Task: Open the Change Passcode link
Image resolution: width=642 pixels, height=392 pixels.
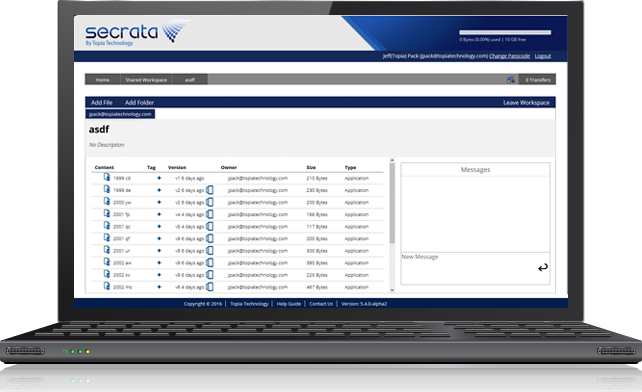Action: click(509, 56)
